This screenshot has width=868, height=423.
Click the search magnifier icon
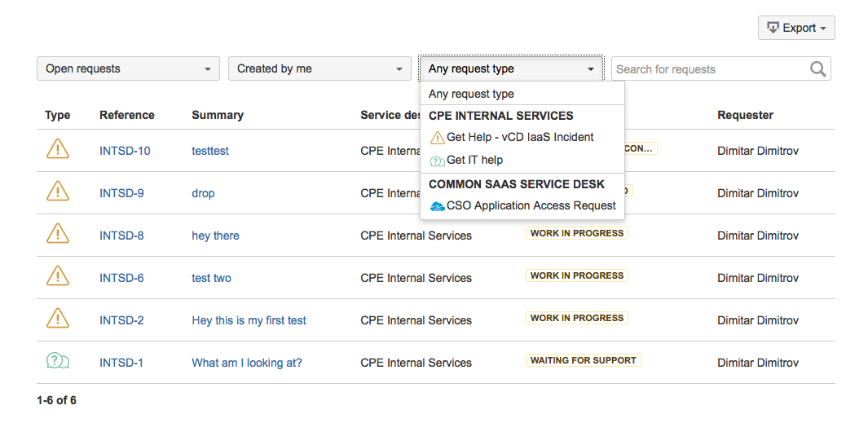pyautogui.click(x=818, y=69)
